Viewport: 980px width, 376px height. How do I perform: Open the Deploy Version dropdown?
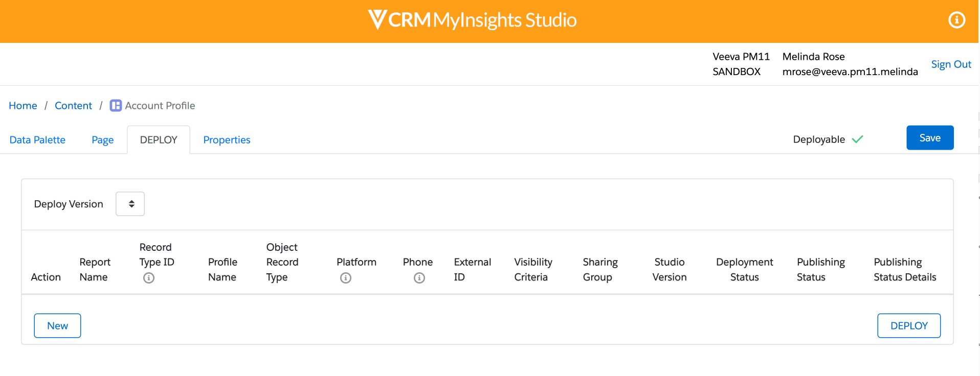(x=130, y=204)
